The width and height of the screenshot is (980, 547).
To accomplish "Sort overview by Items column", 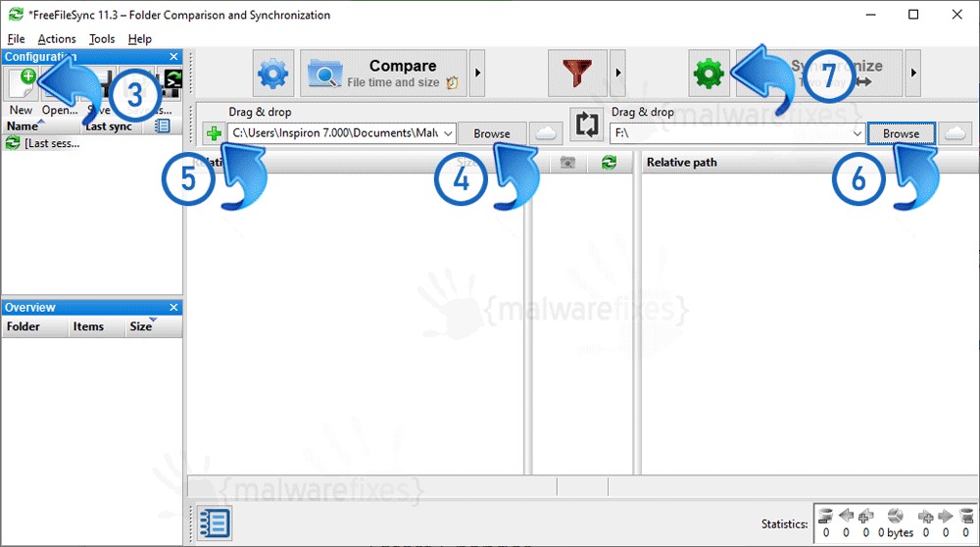I will pyautogui.click(x=96, y=326).
